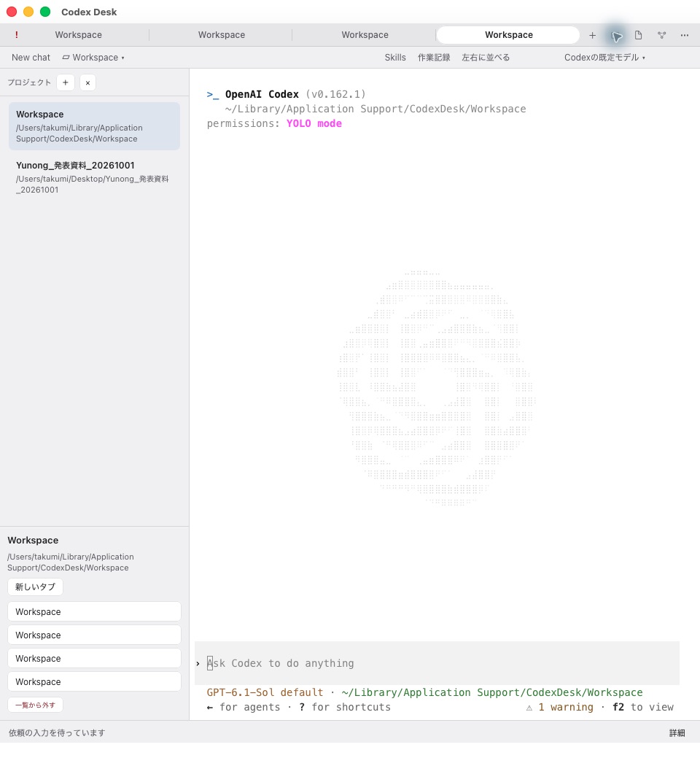The height and width of the screenshot is (766, 700).
Task: Click the warning triangle icon in the terminal footer
Action: [529, 708]
